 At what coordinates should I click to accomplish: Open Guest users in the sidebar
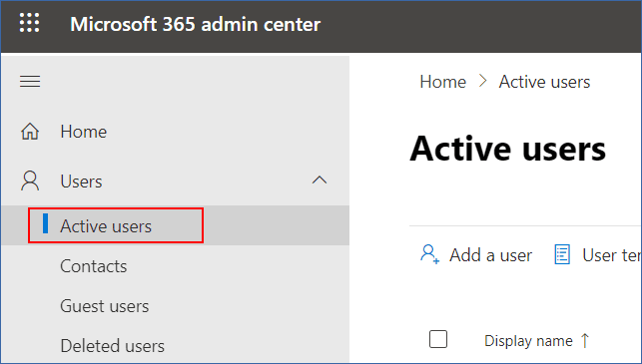105,306
